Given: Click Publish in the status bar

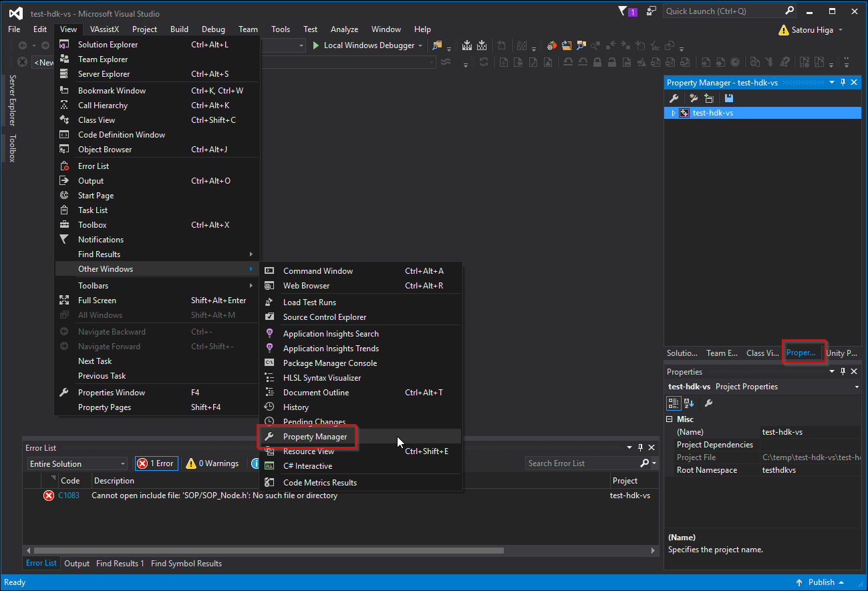Looking at the screenshot, I should pos(821,582).
